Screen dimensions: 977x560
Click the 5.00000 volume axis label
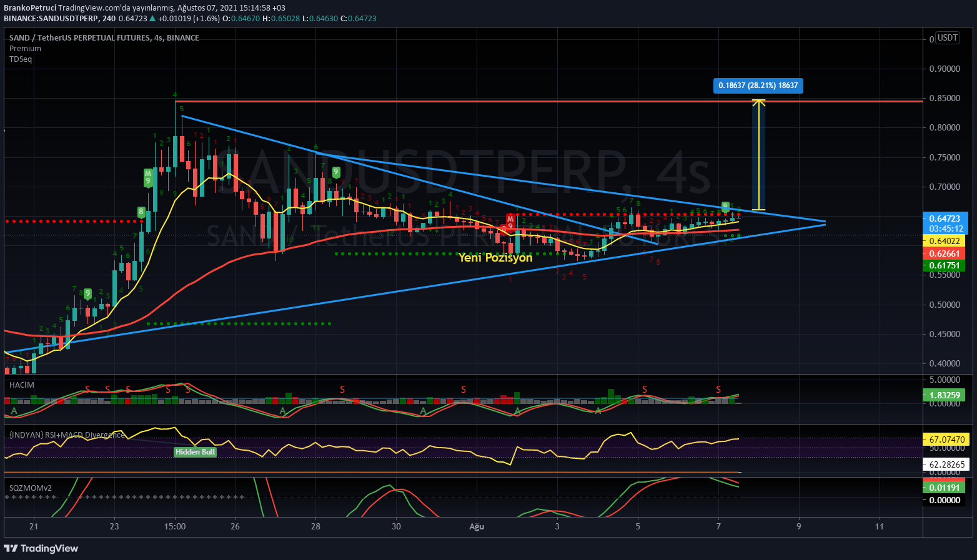pos(945,380)
